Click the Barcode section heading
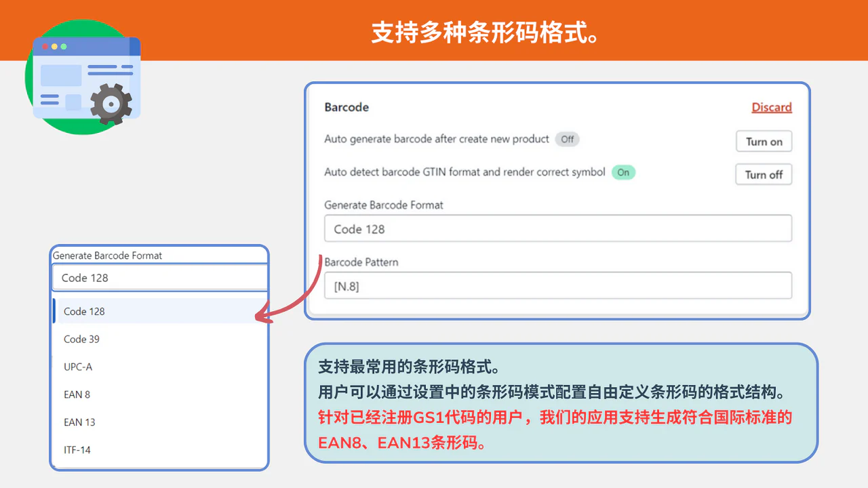 point(347,107)
